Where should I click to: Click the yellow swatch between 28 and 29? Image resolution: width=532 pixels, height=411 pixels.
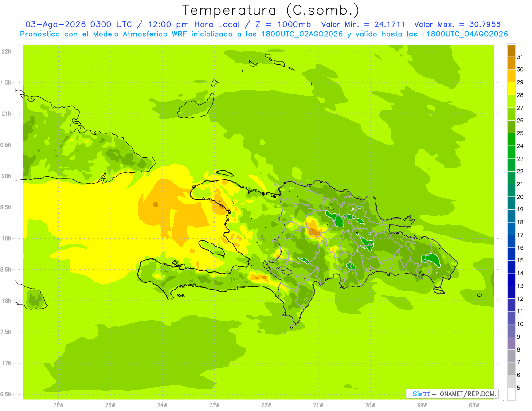511,89
